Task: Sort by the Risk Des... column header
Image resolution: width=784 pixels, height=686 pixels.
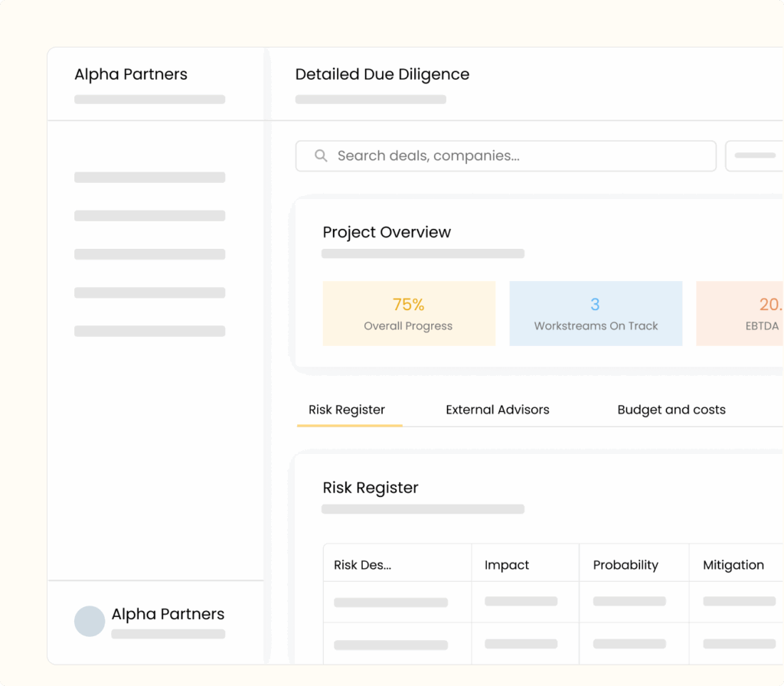Action: 363,565
